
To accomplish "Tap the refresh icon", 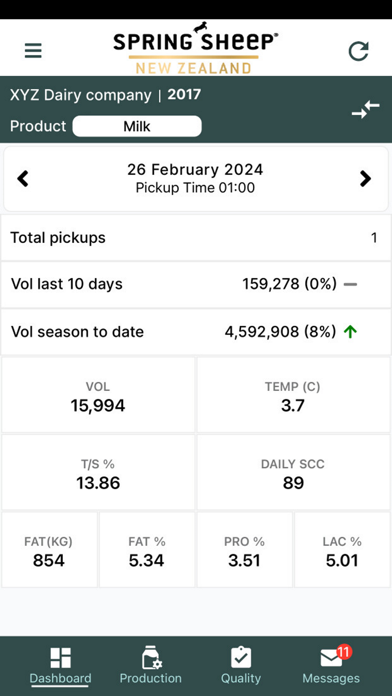I will tap(358, 51).
